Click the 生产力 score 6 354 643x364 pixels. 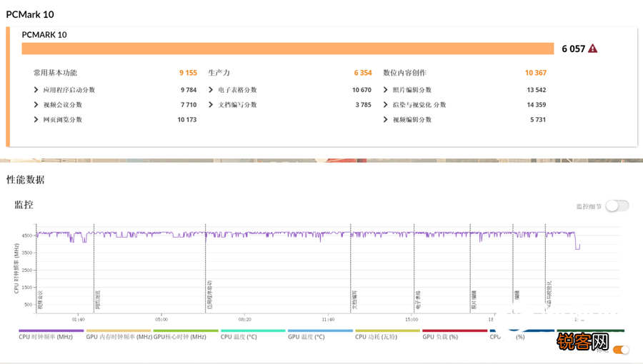click(x=363, y=73)
